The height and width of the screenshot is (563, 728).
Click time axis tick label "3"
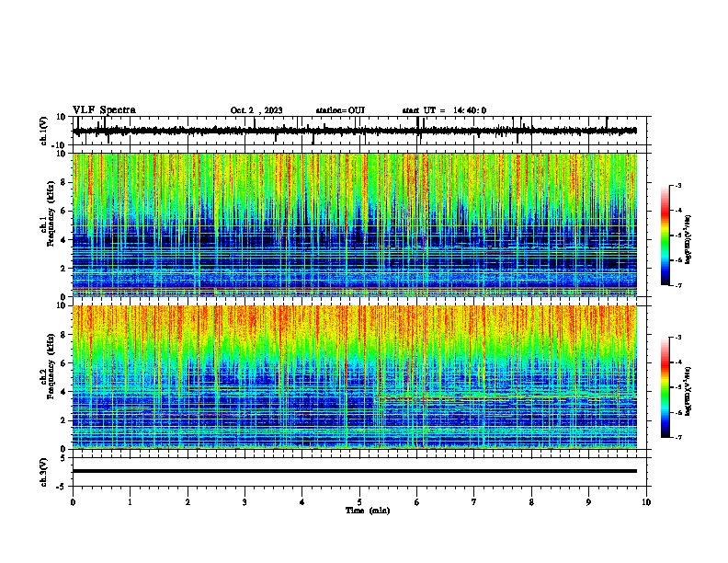tap(245, 502)
